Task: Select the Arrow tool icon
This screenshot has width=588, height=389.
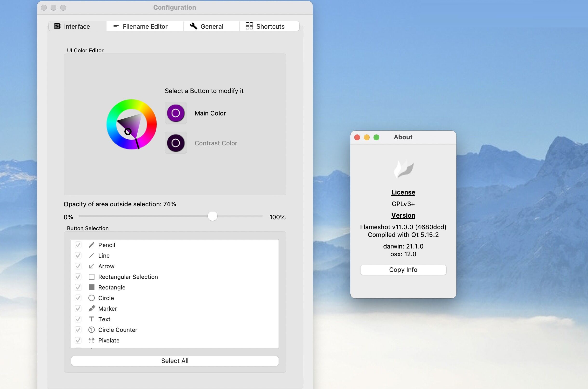Action: [91, 266]
